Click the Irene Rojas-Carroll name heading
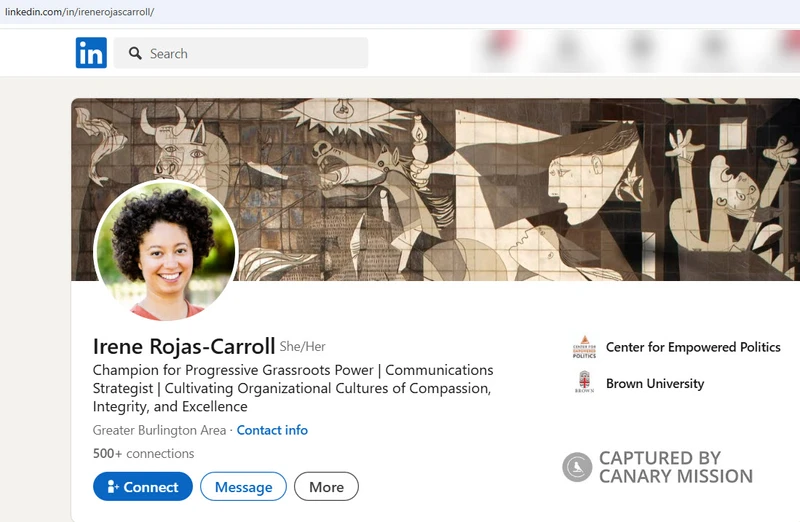Viewport: 800px width, 522px height. (183, 347)
